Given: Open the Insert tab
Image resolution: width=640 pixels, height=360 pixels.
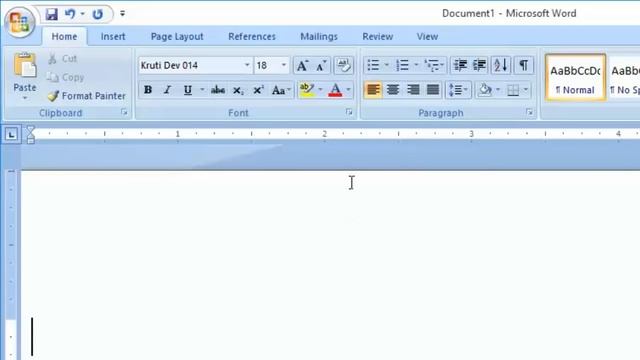Looking at the screenshot, I should point(113,36).
